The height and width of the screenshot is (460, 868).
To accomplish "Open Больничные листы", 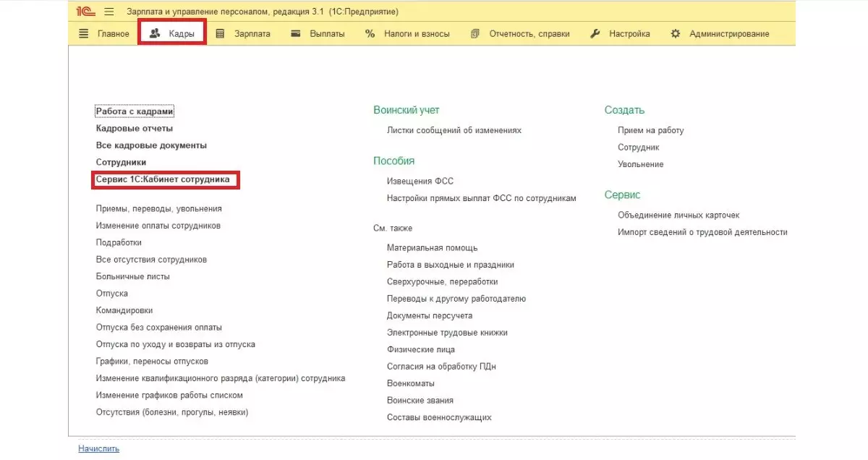I will pos(133,276).
